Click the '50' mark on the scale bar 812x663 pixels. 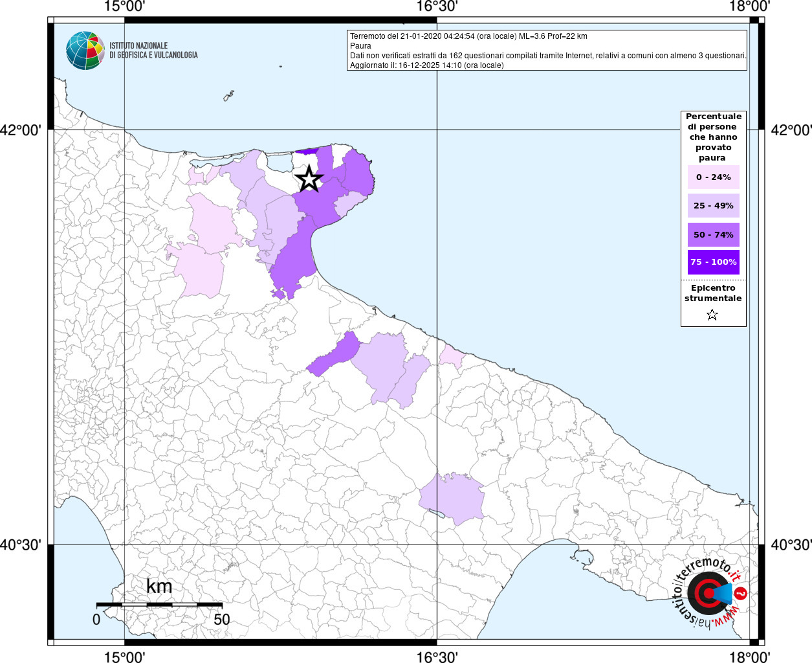coord(222,620)
